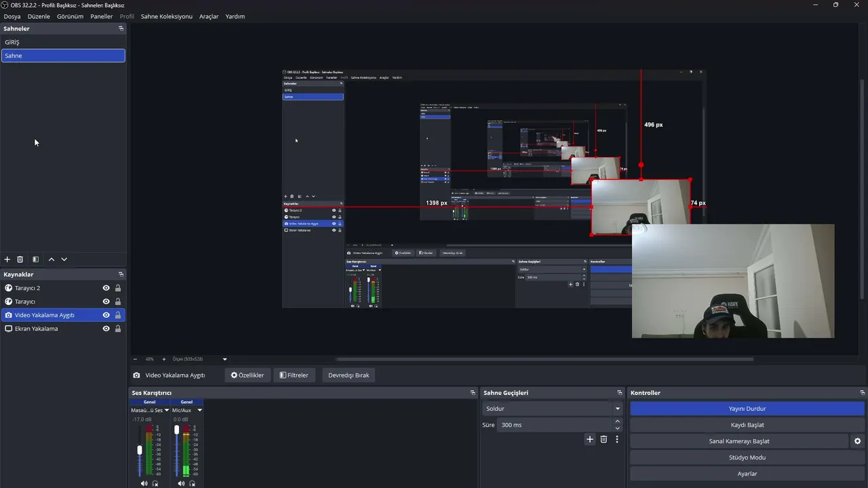This screenshot has width=868, height=488.
Task: Add a scene transition with plus icon
Action: point(590,439)
